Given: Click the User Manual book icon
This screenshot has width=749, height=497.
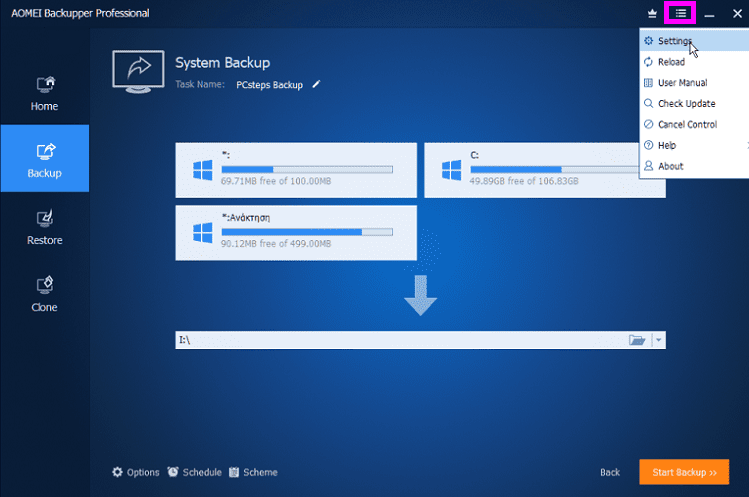Looking at the screenshot, I should [x=648, y=83].
